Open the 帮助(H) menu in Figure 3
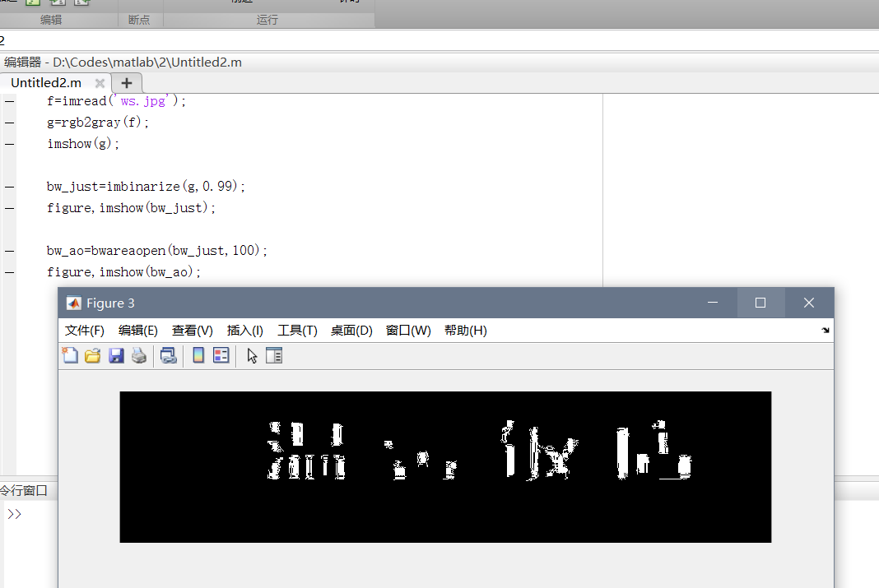879x588 pixels. pyautogui.click(x=465, y=331)
